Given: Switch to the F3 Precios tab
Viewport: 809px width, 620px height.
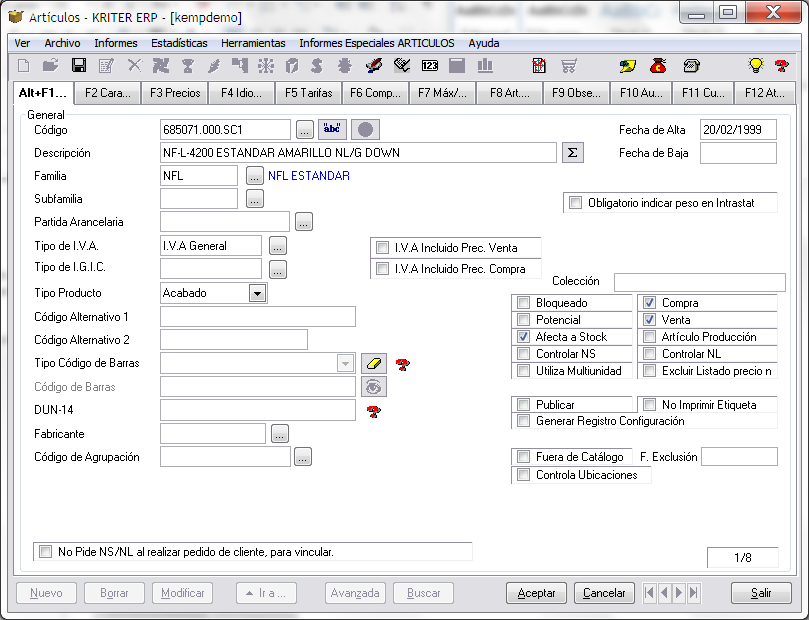Looking at the screenshot, I should [x=175, y=93].
